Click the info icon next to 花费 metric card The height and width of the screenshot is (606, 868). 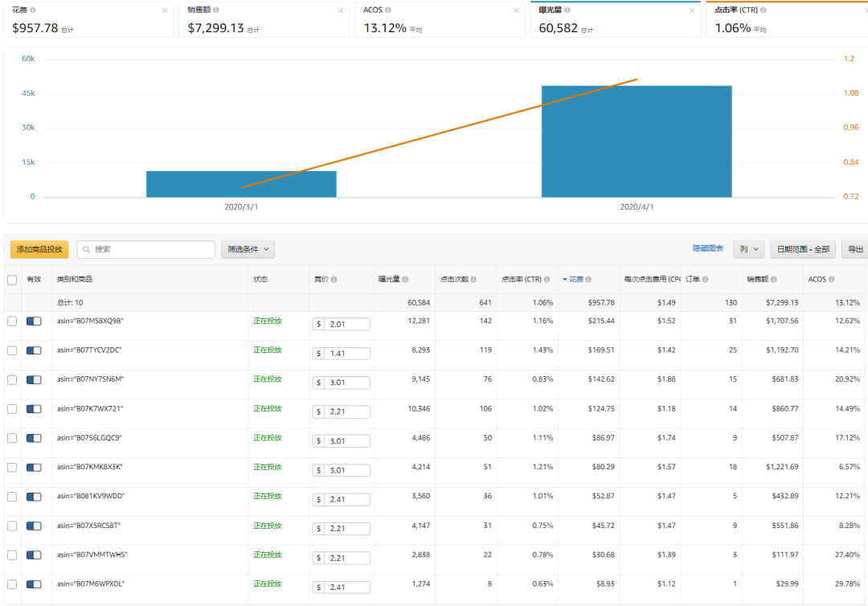[32, 10]
